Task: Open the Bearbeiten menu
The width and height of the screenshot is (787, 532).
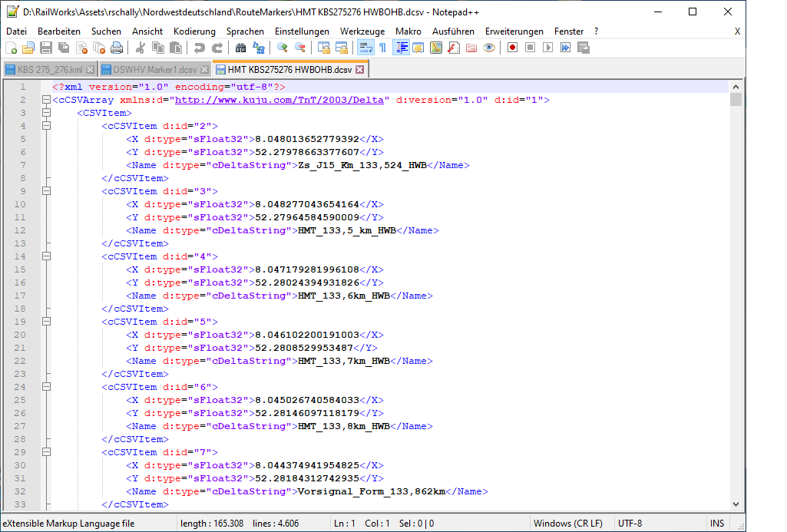Action: point(59,31)
